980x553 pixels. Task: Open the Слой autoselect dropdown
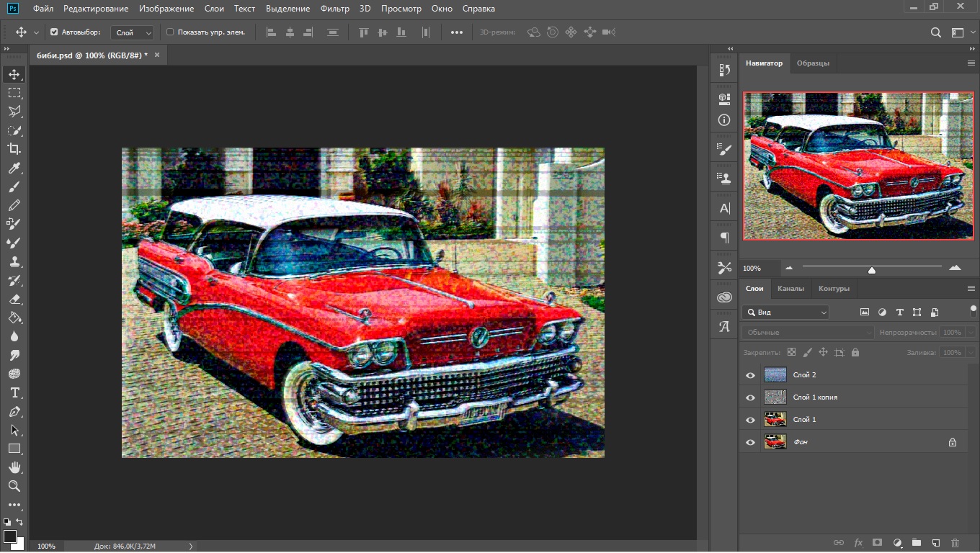coord(133,32)
